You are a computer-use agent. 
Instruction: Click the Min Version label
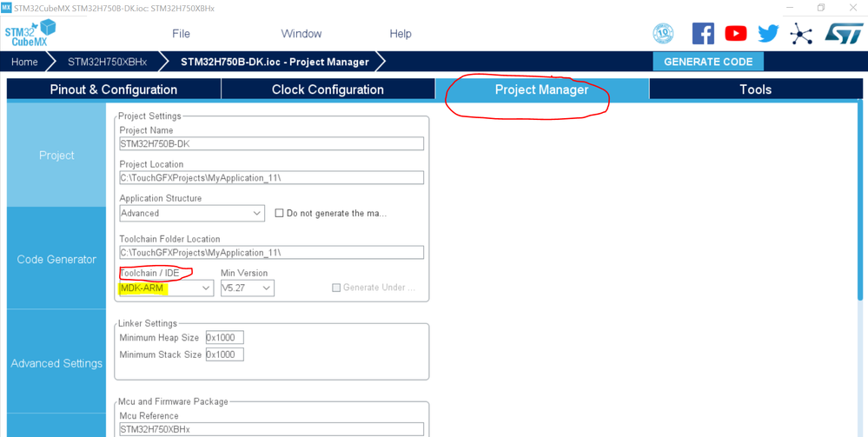click(244, 273)
